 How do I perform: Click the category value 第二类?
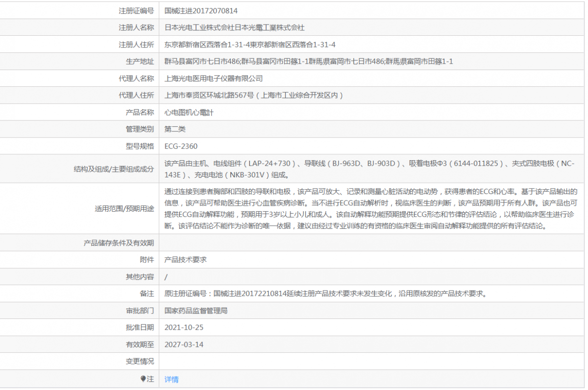[x=175, y=129]
